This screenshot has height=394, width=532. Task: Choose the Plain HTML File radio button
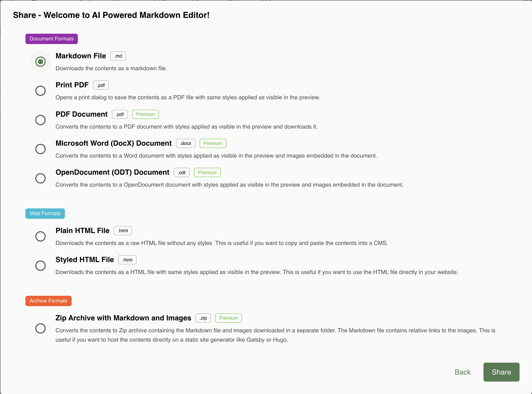(40, 236)
